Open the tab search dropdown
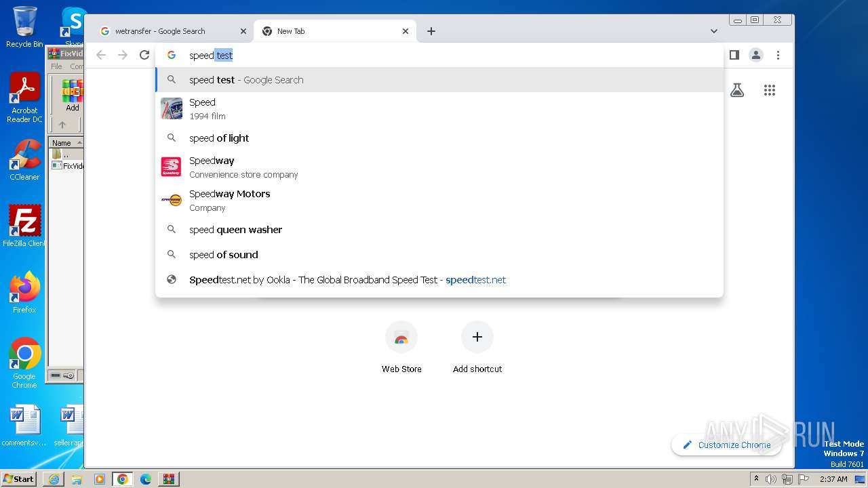This screenshot has width=868, height=488. point(714,31)
